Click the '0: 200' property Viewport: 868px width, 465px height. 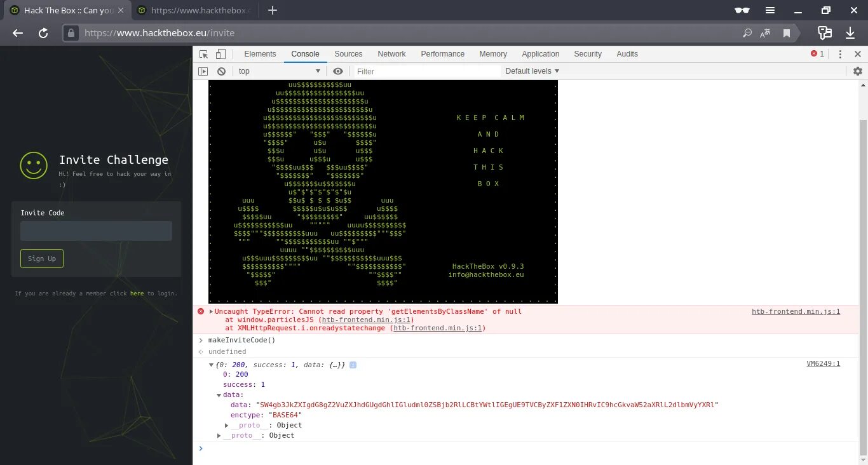tap(235, 374)
